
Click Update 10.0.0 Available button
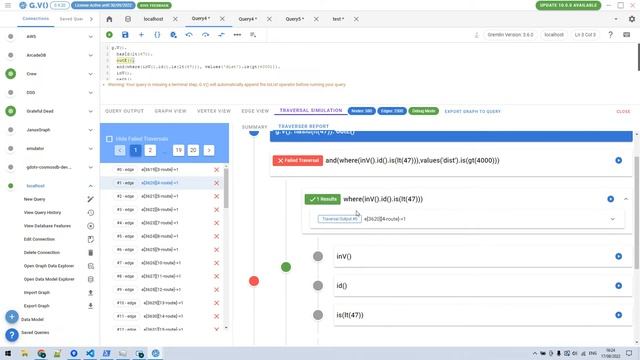coord(568,5)
